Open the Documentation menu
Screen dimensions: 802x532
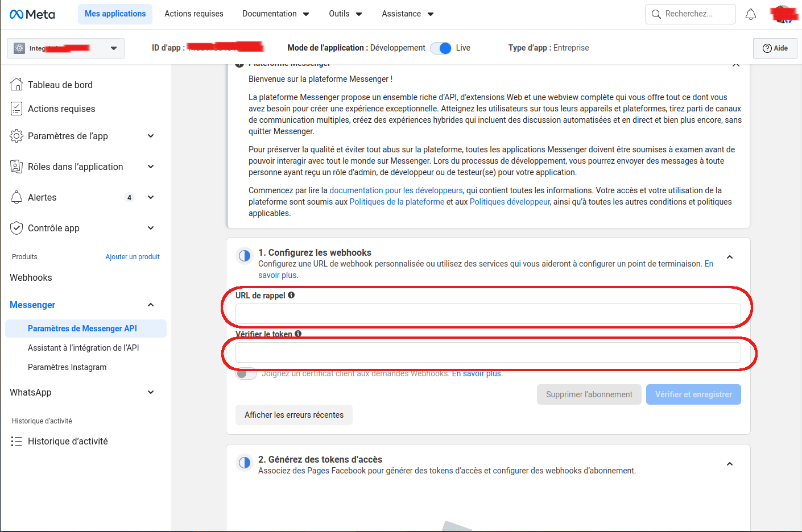pos(276,14)
